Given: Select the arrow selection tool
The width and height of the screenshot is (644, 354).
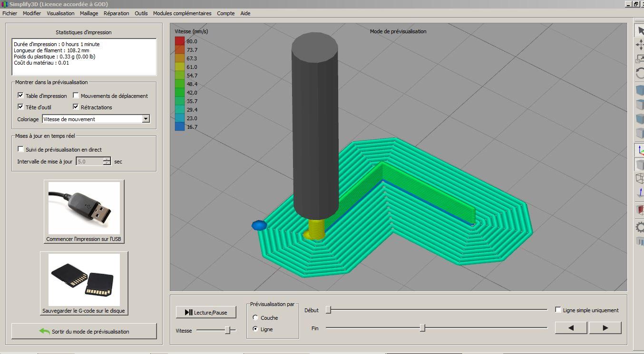Looking at the screenshot, I should (x=640, y=30).
